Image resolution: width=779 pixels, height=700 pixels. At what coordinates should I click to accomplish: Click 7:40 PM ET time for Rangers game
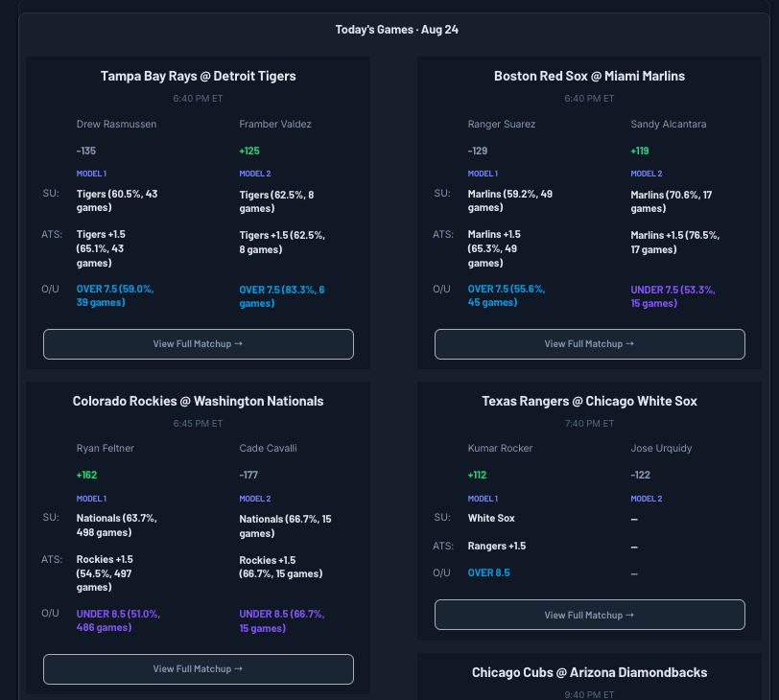tap(589, 424)
